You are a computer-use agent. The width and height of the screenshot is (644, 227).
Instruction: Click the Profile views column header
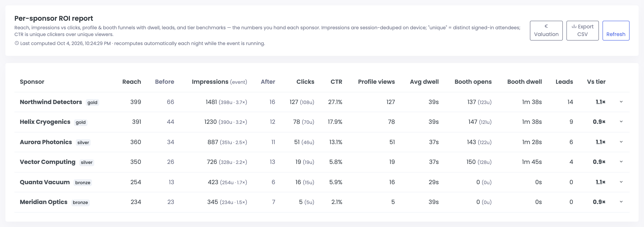tap(376, 82)
